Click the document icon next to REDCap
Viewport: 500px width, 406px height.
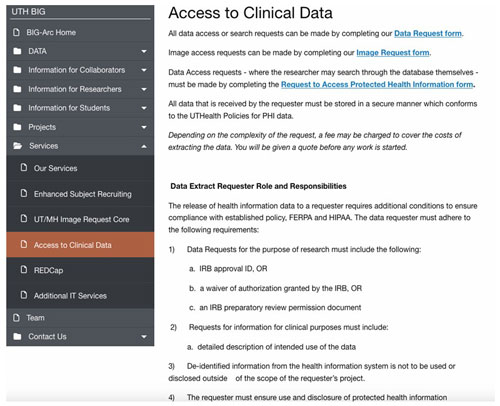click(24, 269)
